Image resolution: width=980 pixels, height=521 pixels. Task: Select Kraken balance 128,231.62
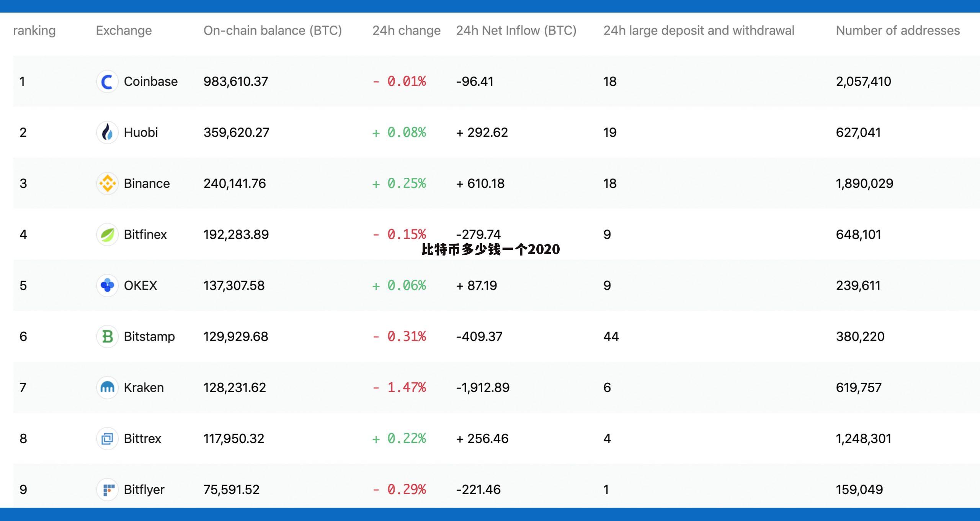pyautogui.click(x=235, y=387)
